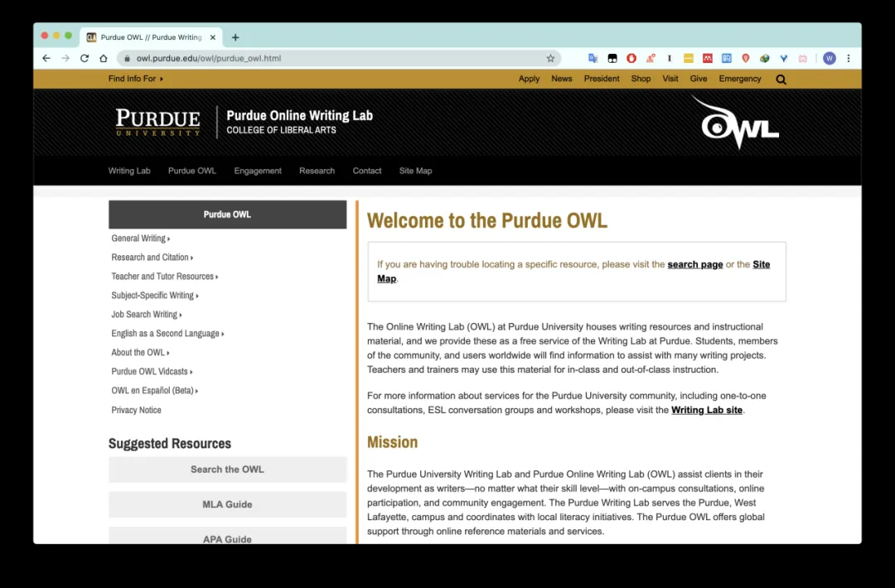This screenshot has height=588, width=895.
Task: Open the blue panel extension icon
Action: 727,58
